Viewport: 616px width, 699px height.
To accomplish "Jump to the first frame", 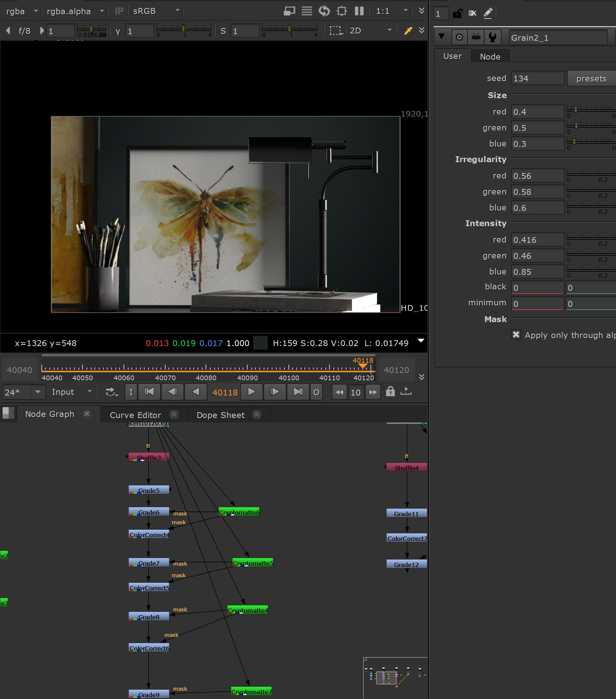I will tap(149, 392).
